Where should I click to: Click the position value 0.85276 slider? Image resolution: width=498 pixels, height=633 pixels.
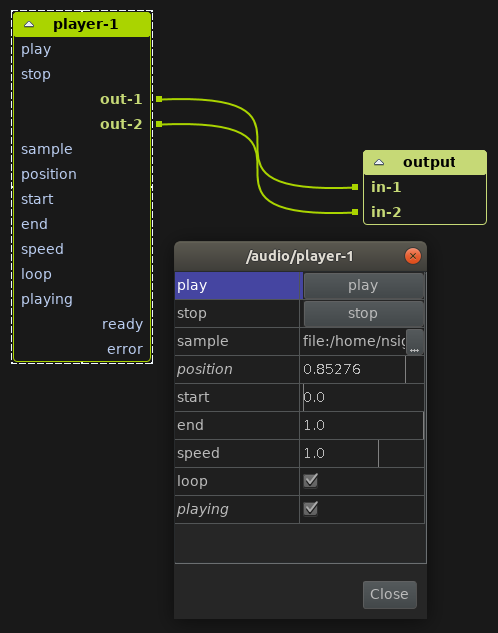point(362,369)
